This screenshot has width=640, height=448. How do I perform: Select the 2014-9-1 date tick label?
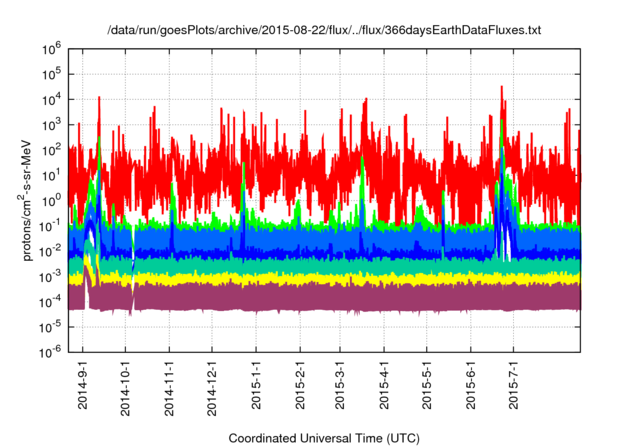(82, 386)
